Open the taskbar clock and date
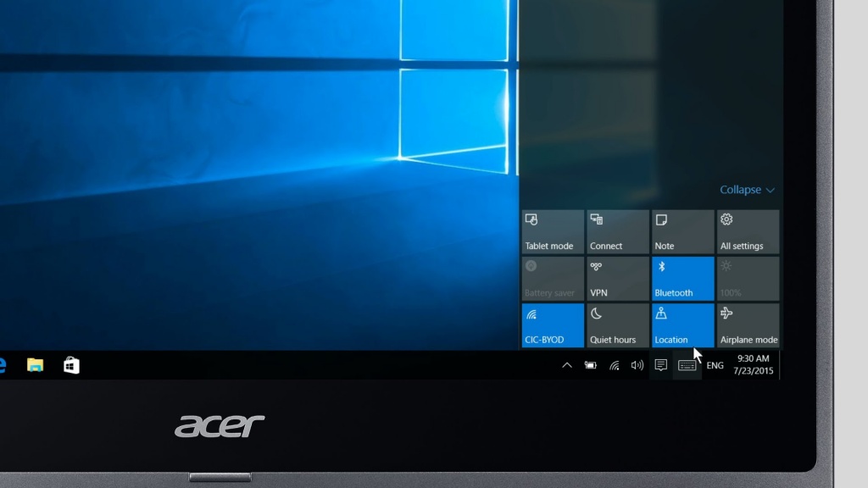The height and width of the screenshot is (488, 868). pyautogui.click(x=753, y=365)
